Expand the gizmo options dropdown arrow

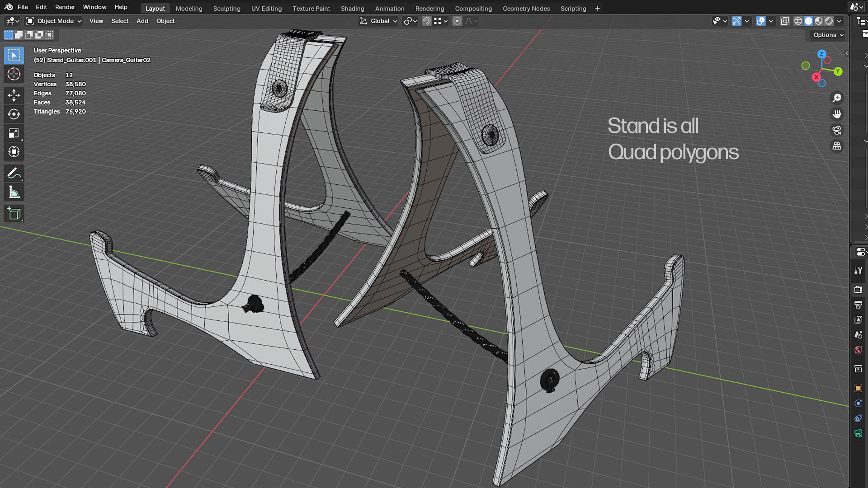click(747, 21)
